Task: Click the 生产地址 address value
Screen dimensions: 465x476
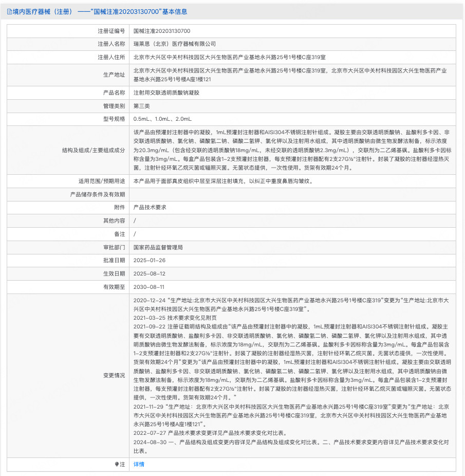Action: click(x=290, y=75)
